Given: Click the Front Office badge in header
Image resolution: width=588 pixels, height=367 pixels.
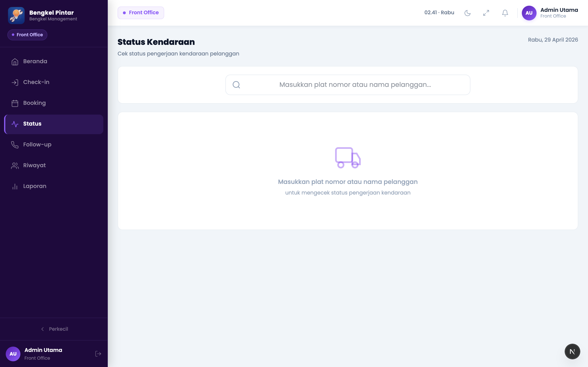Looking at the screenshot, I should 141,13.
